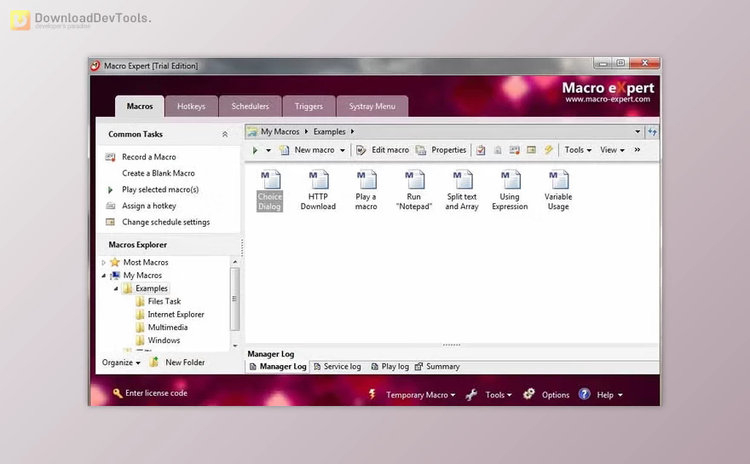Switch to the Manager Log tab
Screen dimensions: 750x464
278,367
